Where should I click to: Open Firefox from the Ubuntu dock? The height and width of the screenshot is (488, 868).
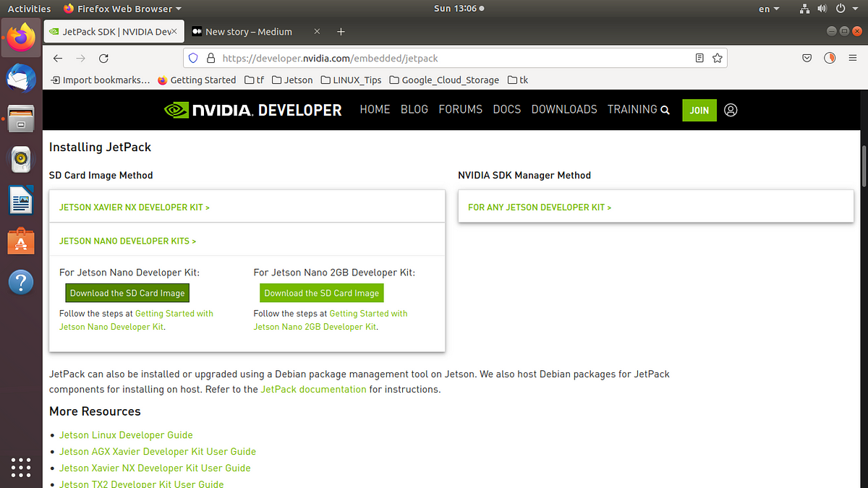(21, 35)
